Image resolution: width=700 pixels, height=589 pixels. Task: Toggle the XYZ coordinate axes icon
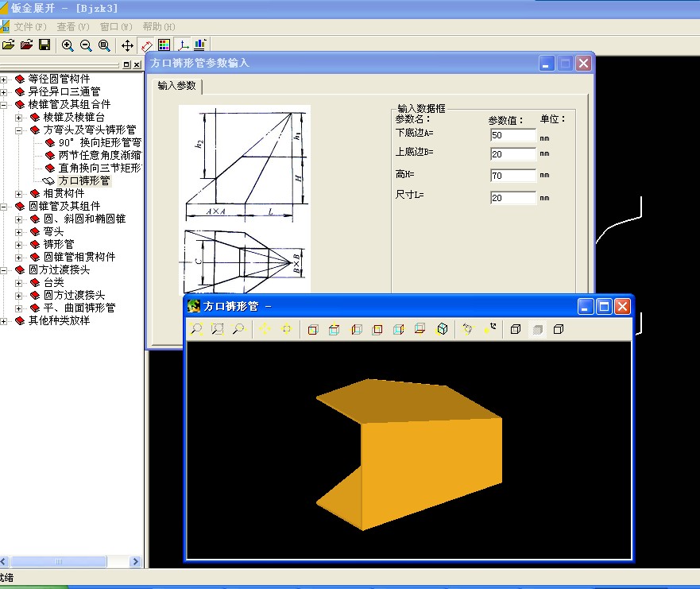coord(183,45)
